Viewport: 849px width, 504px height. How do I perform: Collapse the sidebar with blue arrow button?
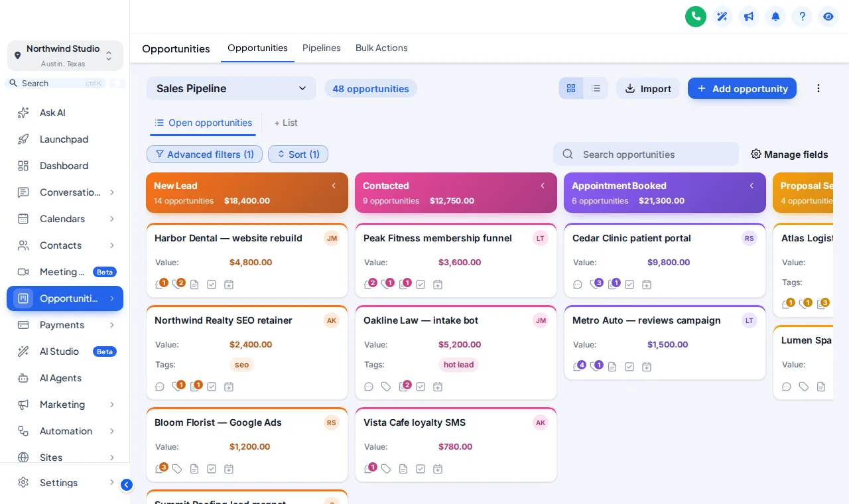(x=127, y=485)
